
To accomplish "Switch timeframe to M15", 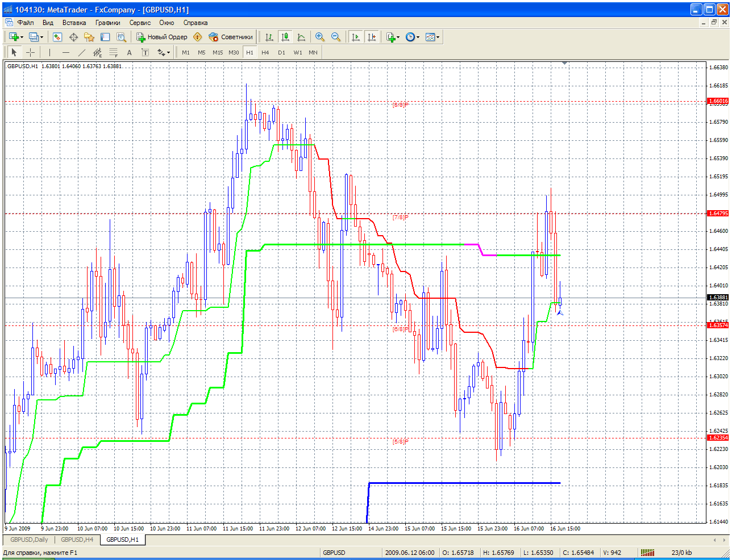I will pyautogui.click(x=218, y=52).
